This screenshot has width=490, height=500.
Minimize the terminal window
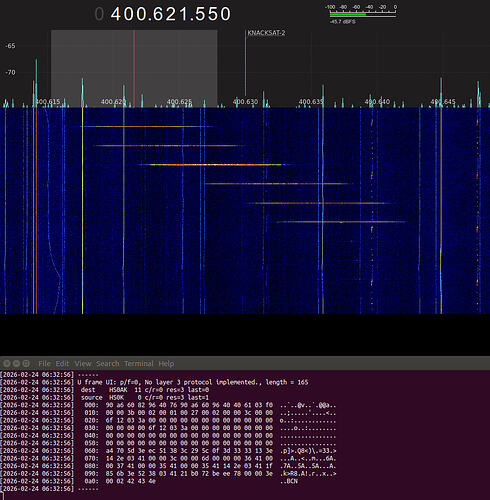coord(16,363)
